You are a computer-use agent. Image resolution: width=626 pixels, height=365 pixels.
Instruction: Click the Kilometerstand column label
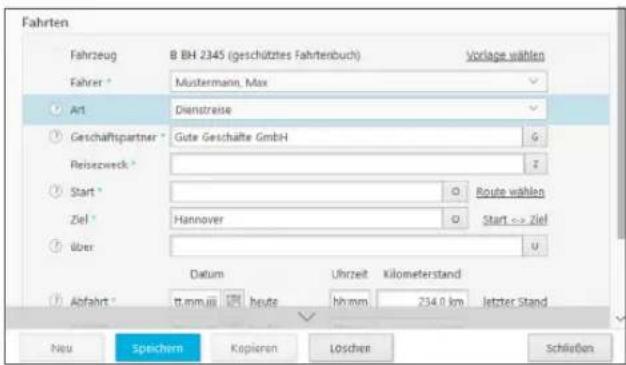click(x=422, y=274)
